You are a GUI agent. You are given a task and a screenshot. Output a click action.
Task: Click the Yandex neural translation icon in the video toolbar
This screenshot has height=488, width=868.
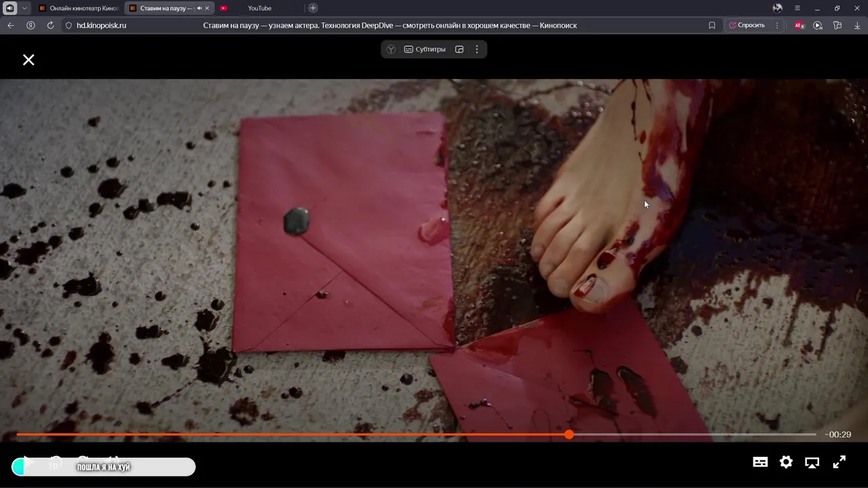(x=391, y=49)
